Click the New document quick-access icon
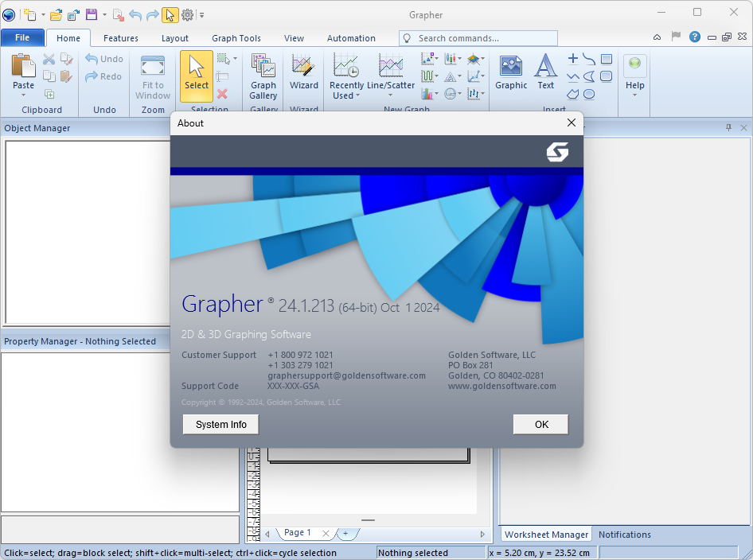This screenshot has width=753, height=560. point(29,15)
